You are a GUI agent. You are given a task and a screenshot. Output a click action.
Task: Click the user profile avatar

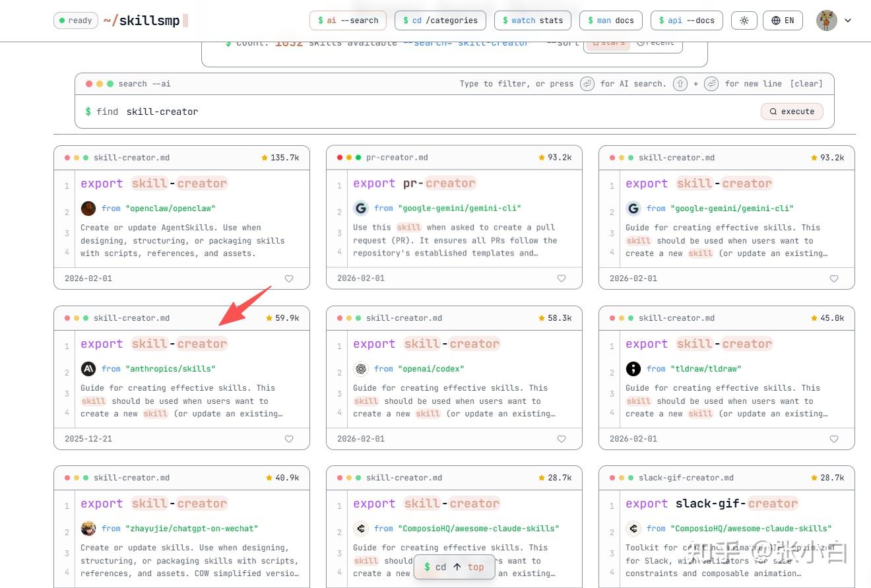click(826, 20)
